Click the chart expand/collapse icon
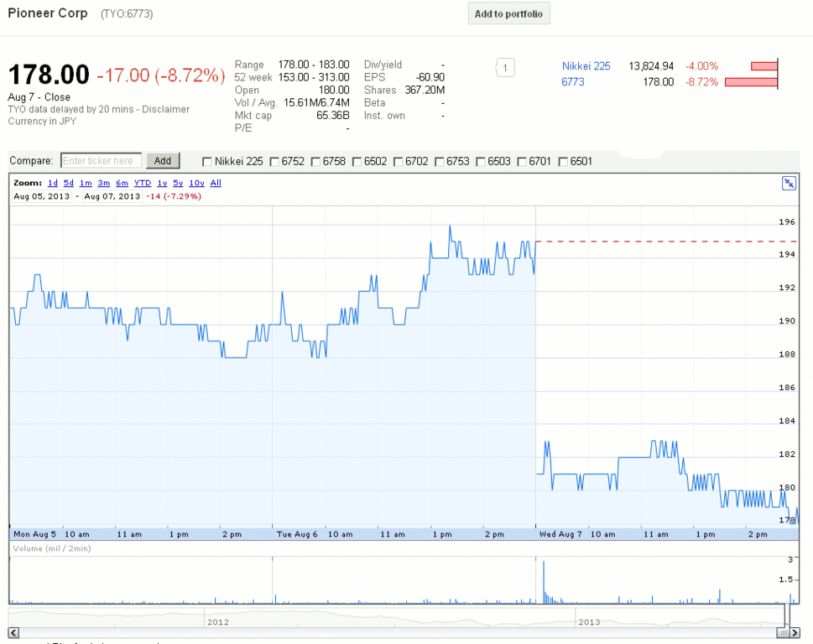 [x=789, y=184]
